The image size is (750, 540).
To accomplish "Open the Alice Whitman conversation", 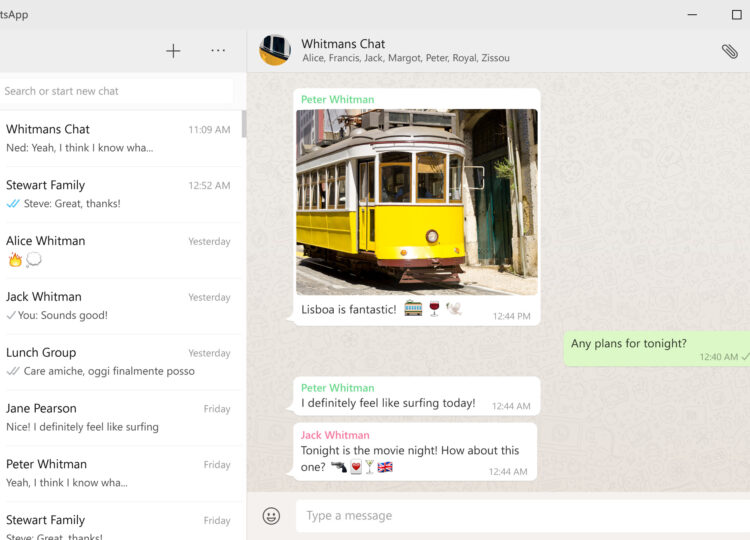I will [118, 250].
